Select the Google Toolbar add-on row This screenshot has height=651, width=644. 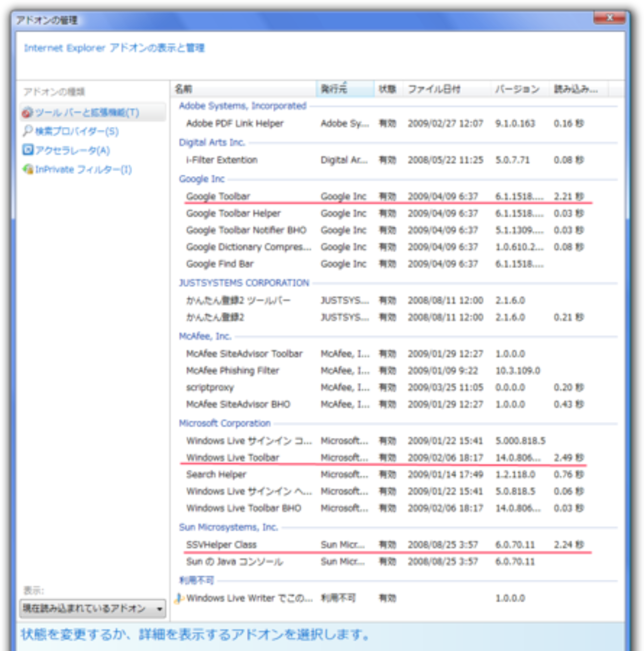[x=218, y=196]
